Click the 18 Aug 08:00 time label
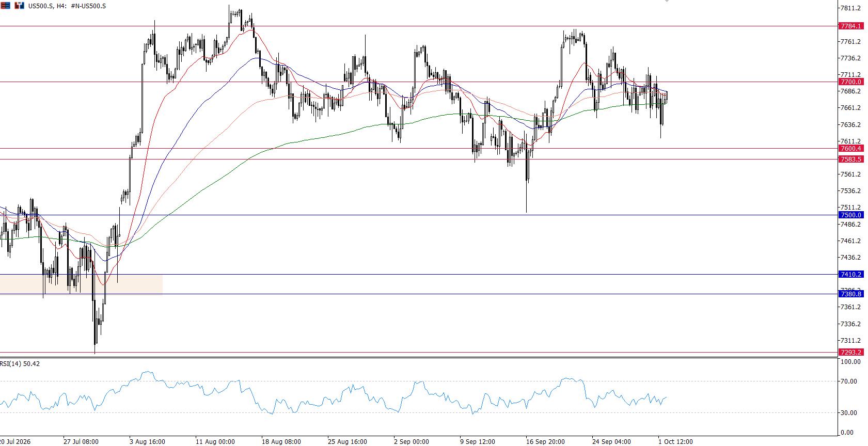The width and height of the screenshot is (868, 446). 281,442
